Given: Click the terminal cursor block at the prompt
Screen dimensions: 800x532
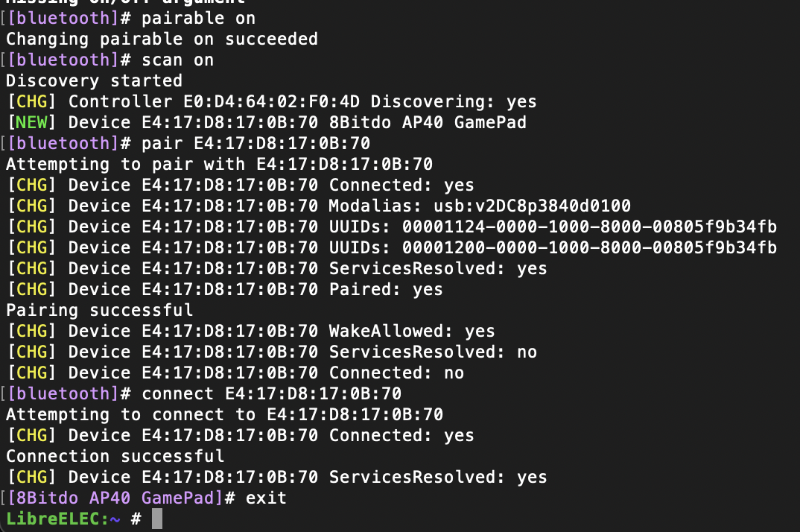Looking at the screenshot, I should (156, 519).
